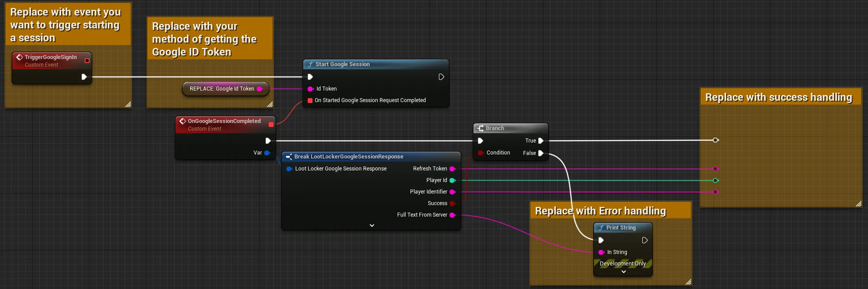Click Print String execution output pin
Image resolution: width=868 pixels, height=289 pixels.
pyautogui.click(x=645, y=240)
